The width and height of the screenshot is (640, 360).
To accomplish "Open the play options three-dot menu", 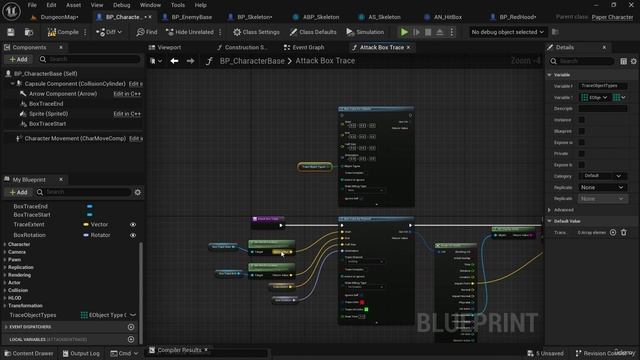I will click(452, 32).
